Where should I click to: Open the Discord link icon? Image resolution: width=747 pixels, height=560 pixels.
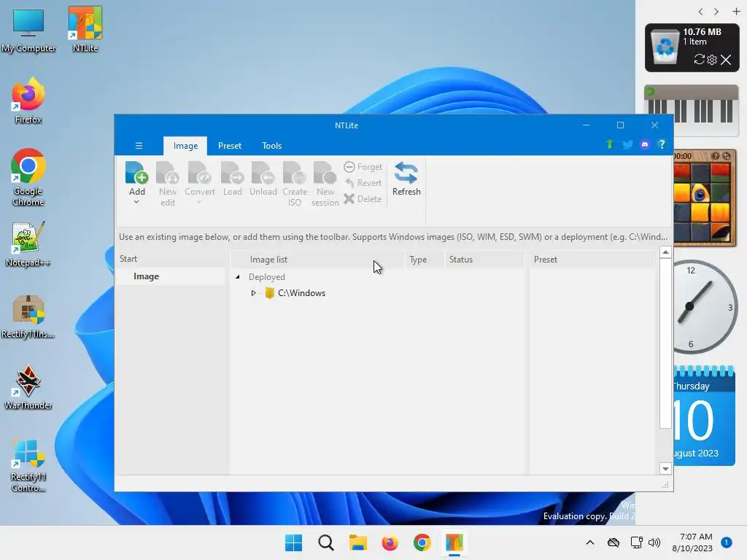tap(645, 144)
